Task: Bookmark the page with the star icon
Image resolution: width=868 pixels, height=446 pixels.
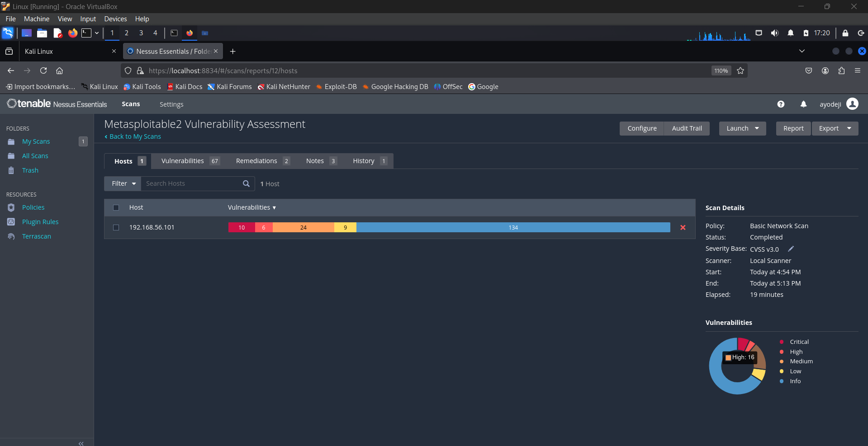Action: pyautogui.click(x=740, y=70)
